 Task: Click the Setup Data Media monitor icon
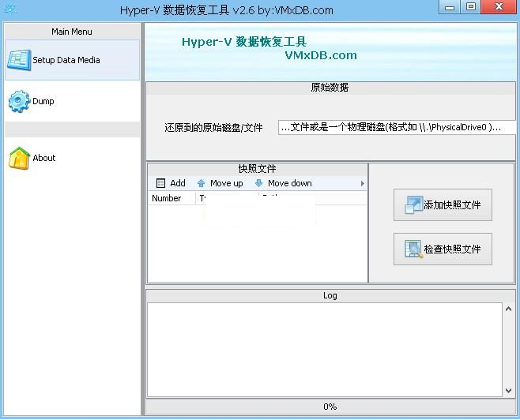point(18,60)
